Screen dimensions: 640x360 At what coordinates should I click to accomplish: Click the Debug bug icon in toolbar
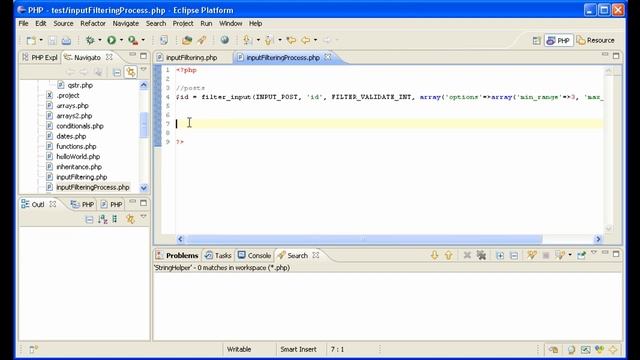(x=90, y=40)
